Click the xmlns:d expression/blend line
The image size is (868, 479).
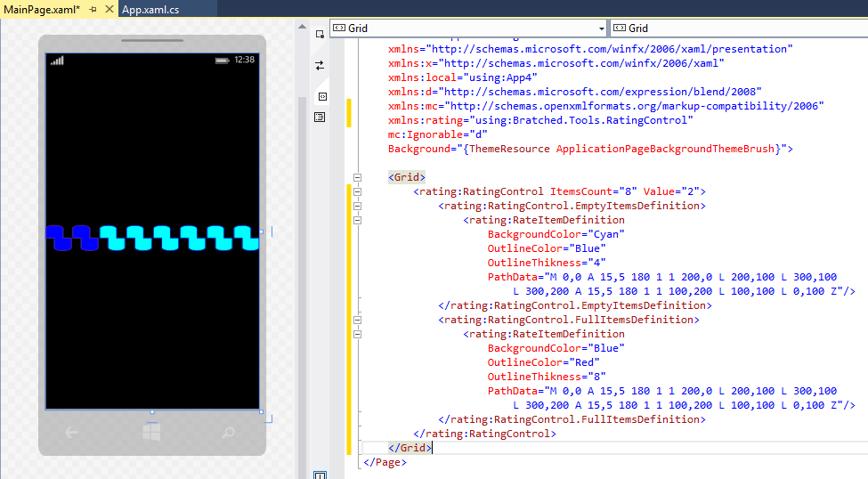click(574, 92)
